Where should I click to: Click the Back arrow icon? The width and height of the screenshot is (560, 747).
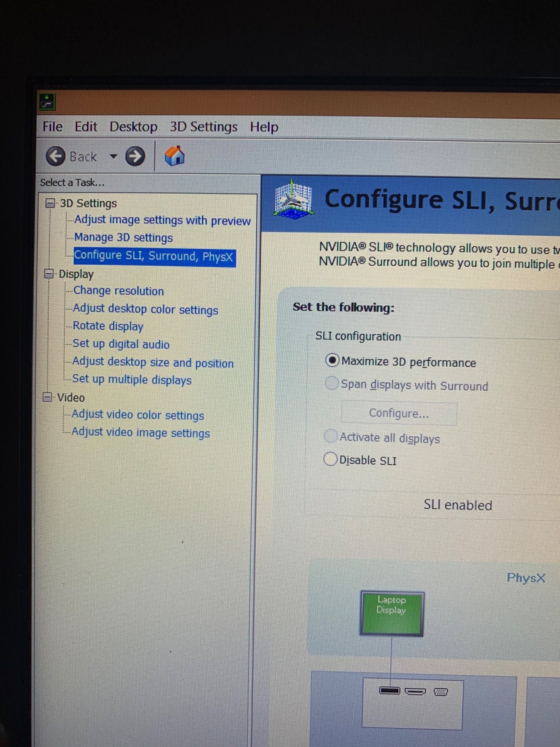click(x=55, y=156)
